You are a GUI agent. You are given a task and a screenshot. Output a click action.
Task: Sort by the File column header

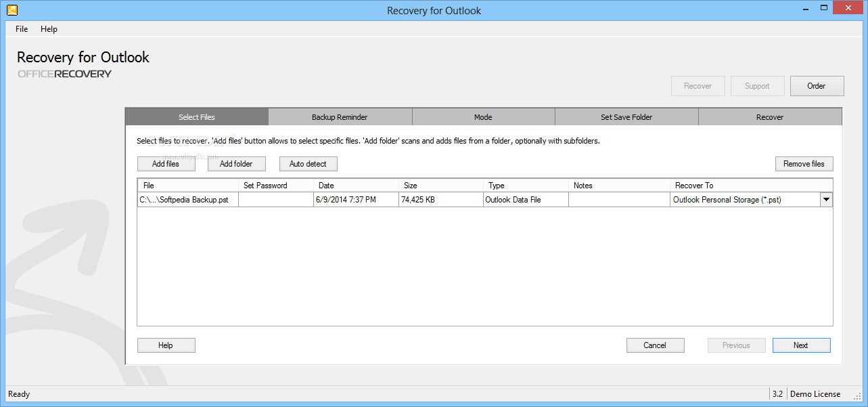(188, 186)
